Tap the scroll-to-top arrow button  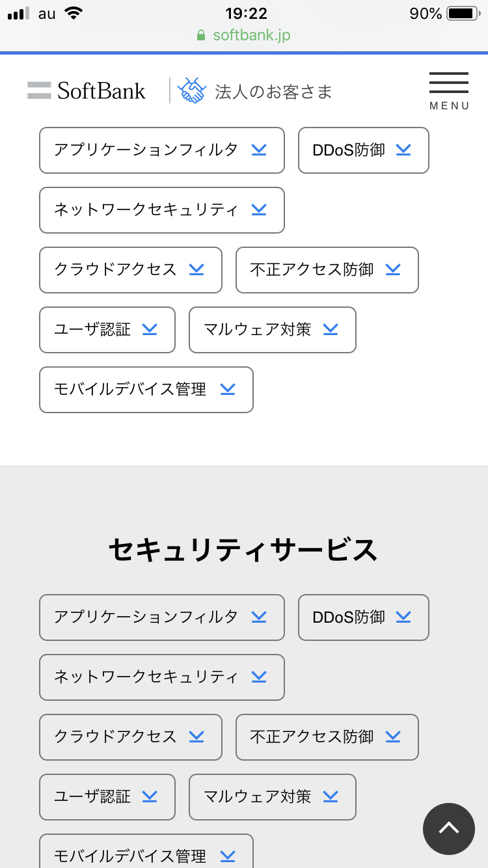[449, 828]
